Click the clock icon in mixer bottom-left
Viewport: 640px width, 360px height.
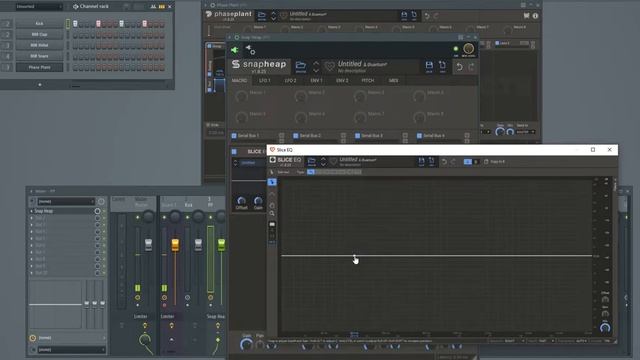33,338
